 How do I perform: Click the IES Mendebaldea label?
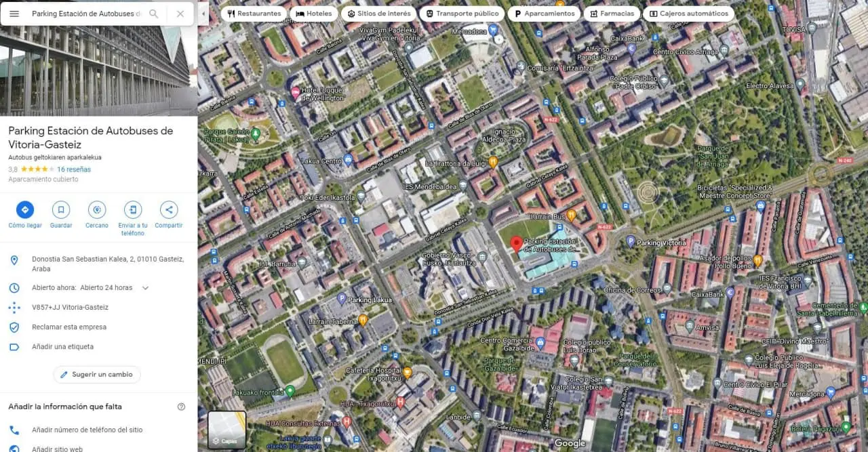(430, 186)
